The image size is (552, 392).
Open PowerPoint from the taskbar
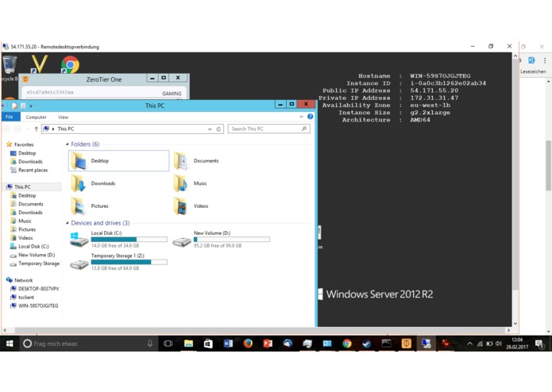(x=268, y=344)
